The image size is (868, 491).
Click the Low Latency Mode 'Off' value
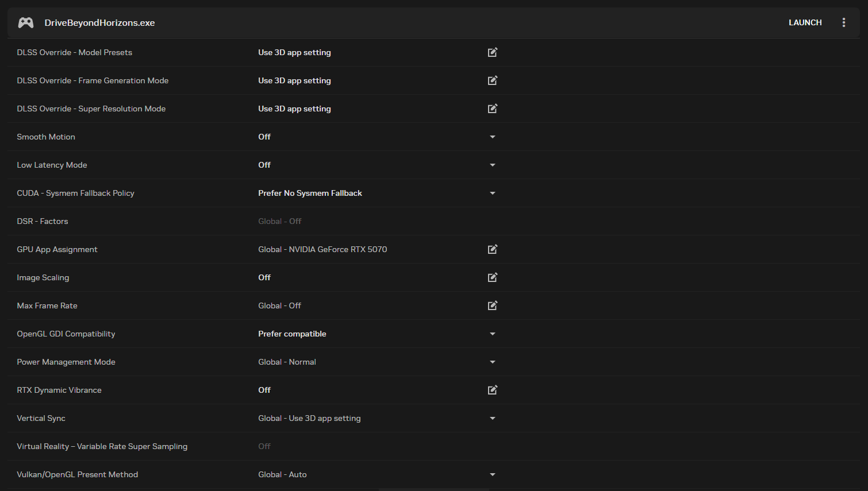pos(264,165)
